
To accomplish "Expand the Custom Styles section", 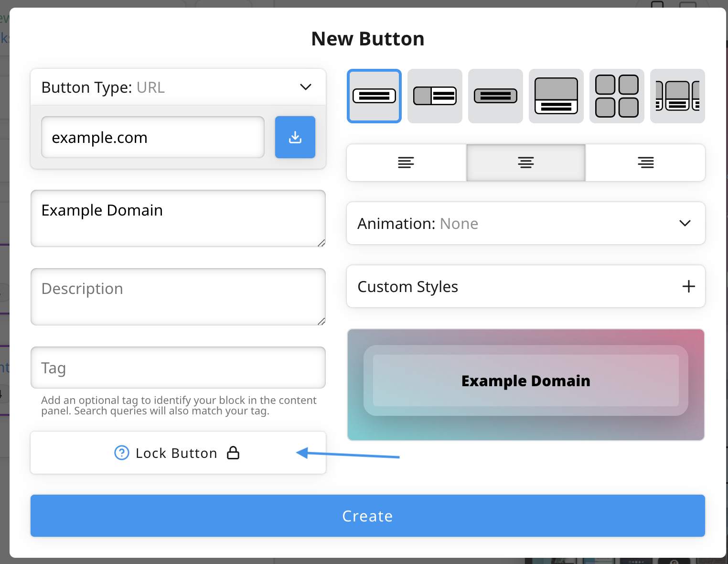I will pyautogui.click(x=526, y=286).
